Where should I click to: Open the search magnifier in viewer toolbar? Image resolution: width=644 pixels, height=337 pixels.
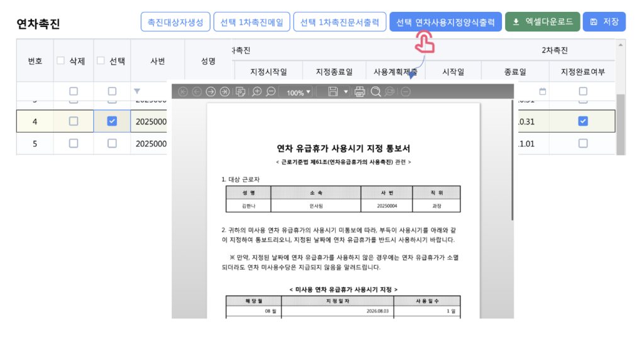click(375, 92)
